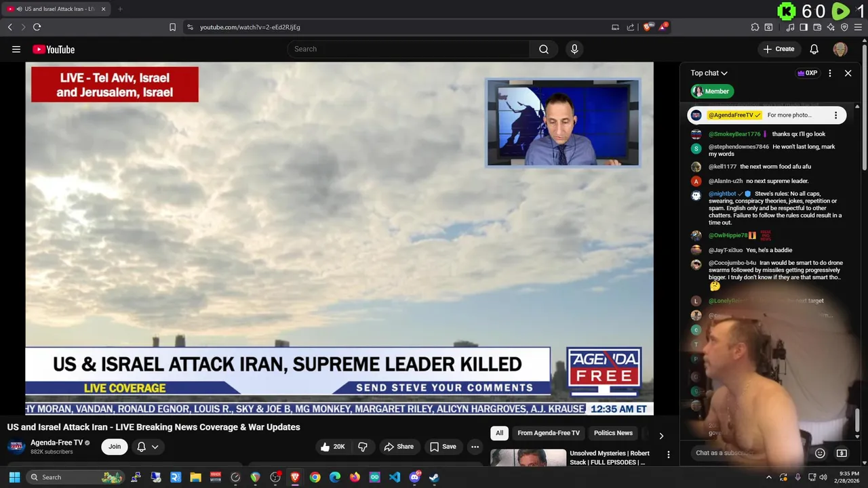Save the video to a playlist
Viewport: 868px width, 488px height.
[x=443, y=447]
